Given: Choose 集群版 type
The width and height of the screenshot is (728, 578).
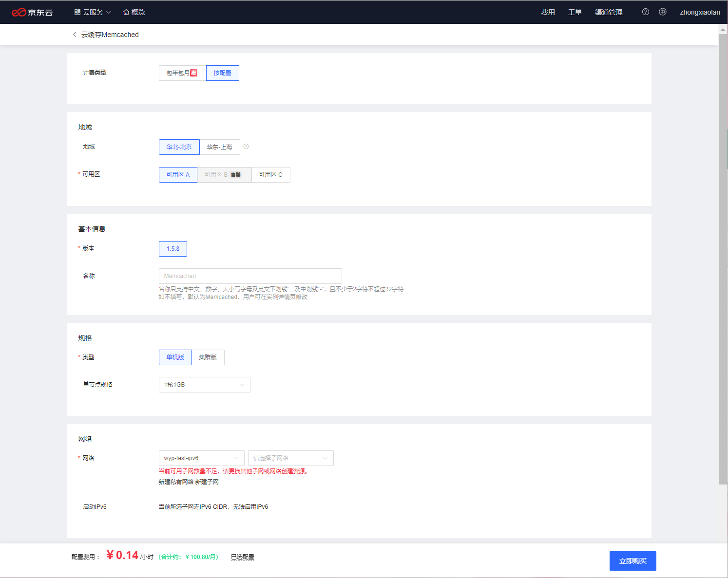Looking at the screenshot, I should tap(208, 357).
